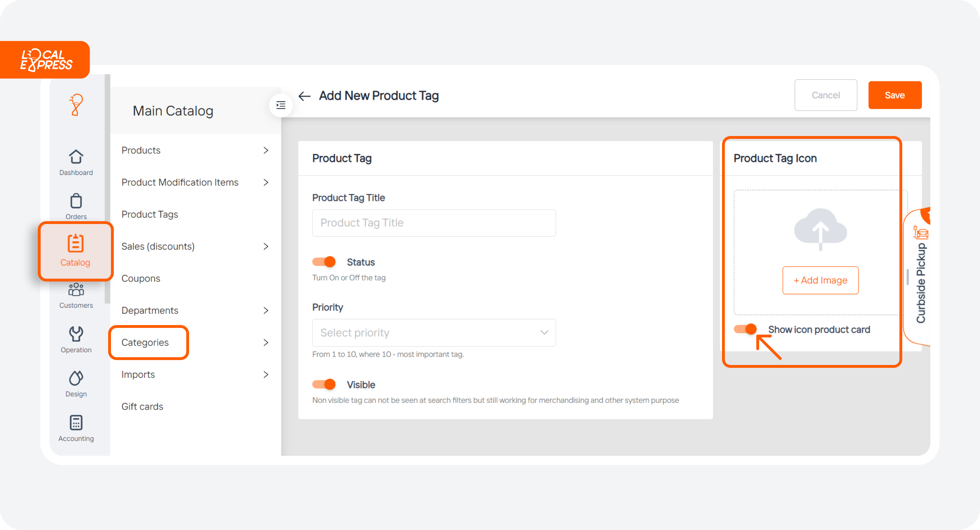Select the Catalog sidebar icon
980x530 pixels.
click(76, 251)
